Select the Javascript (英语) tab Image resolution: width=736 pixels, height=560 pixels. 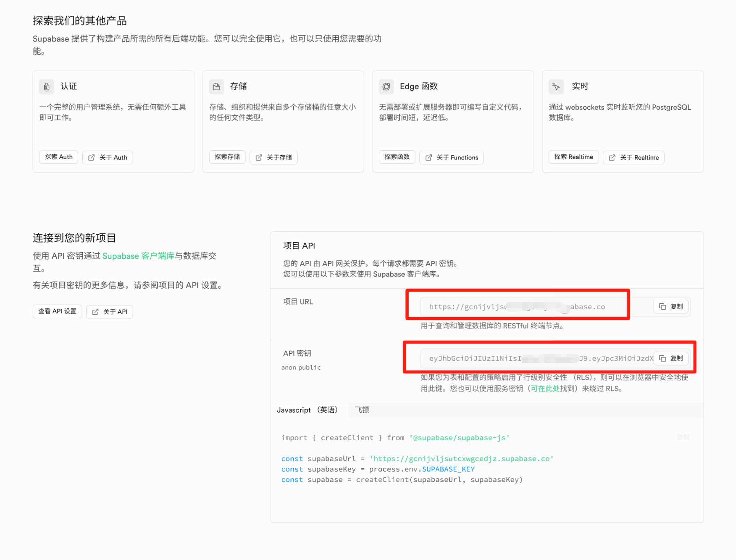(309, 410)
